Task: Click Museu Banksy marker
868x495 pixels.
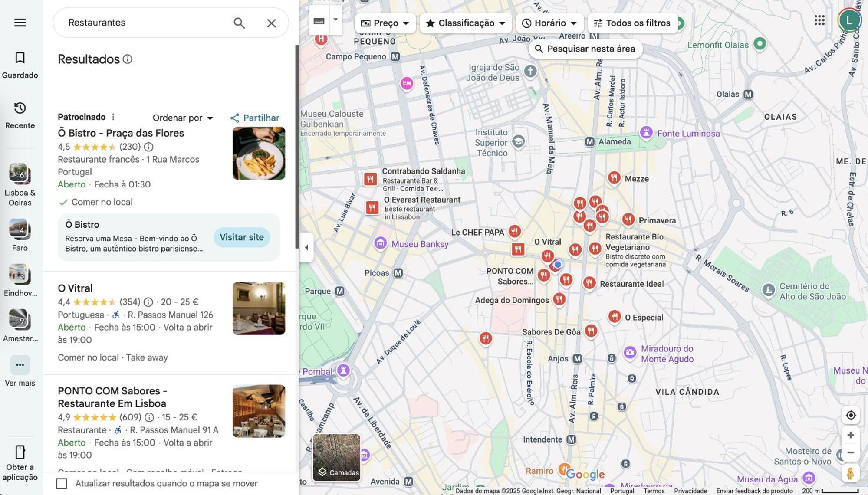Action: tap(381, 243)
